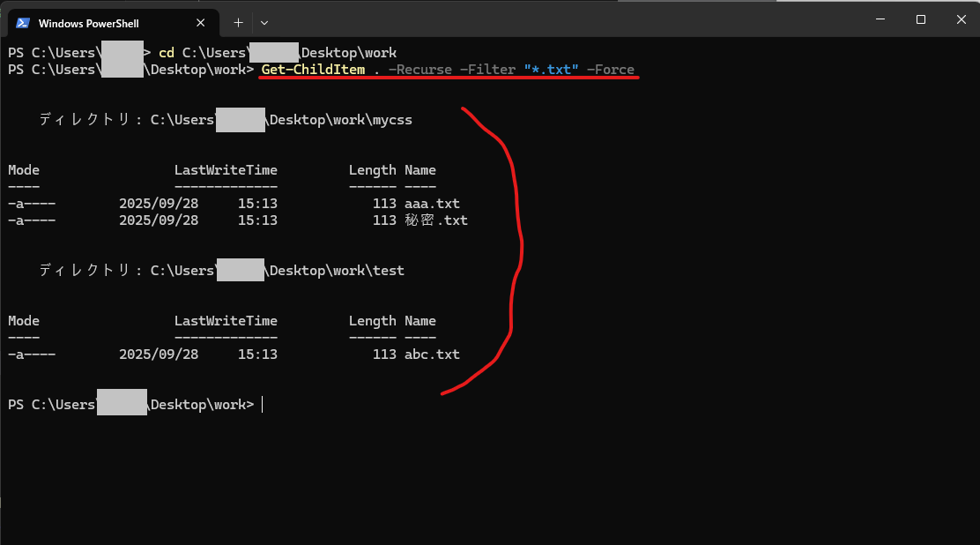The image size is (980, 545).
Task: Click the first Mode column header
Action: (24, 170)
